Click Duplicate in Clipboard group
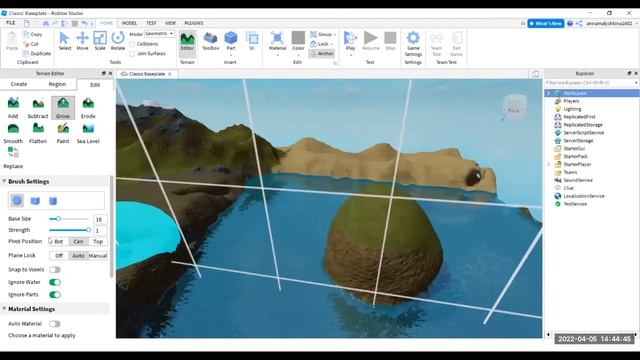Viewport: 640px width, 360px height. (37, 53)
